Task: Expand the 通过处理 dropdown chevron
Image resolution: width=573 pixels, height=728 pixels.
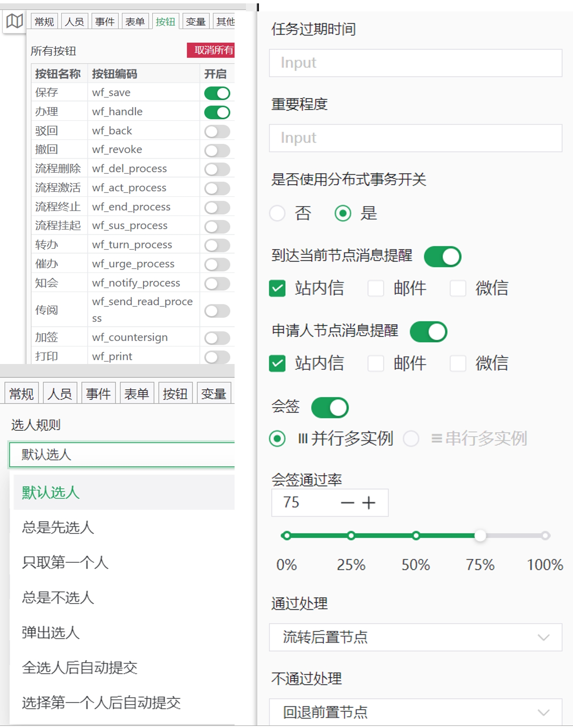Action: point(543,638)
